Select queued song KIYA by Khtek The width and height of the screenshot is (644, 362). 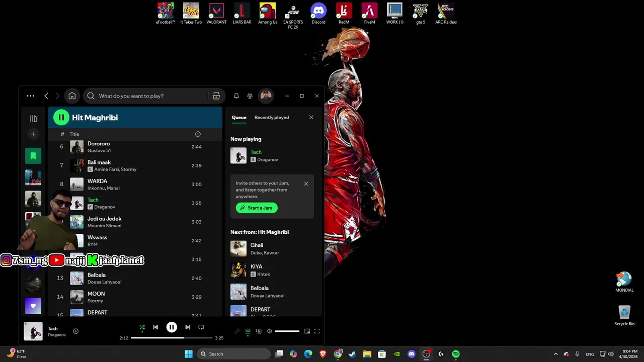(272, 270)
